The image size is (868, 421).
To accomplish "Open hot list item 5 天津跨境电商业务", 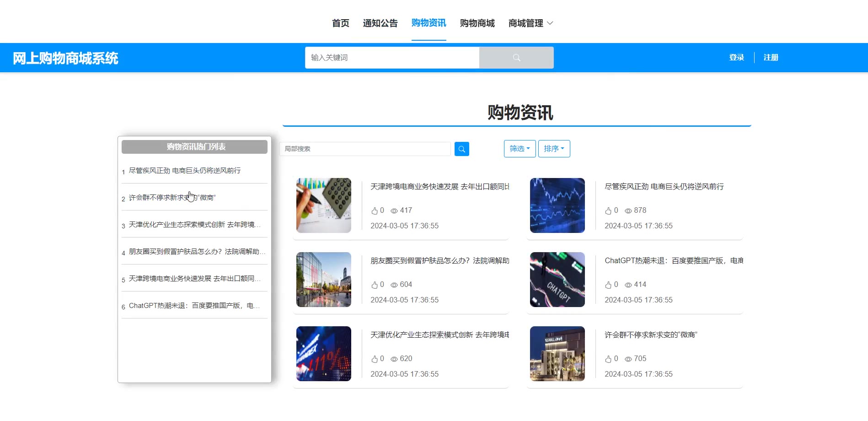I will (x=195, y=279).
